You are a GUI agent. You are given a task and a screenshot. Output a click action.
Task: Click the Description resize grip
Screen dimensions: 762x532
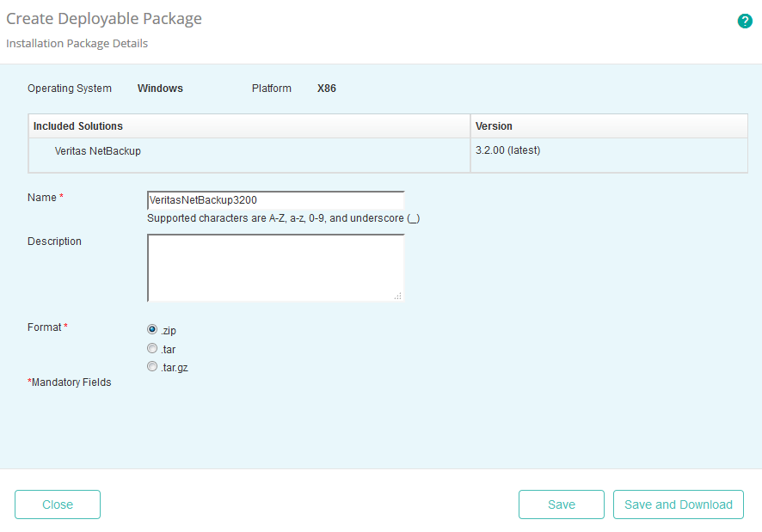coord(398,296)
